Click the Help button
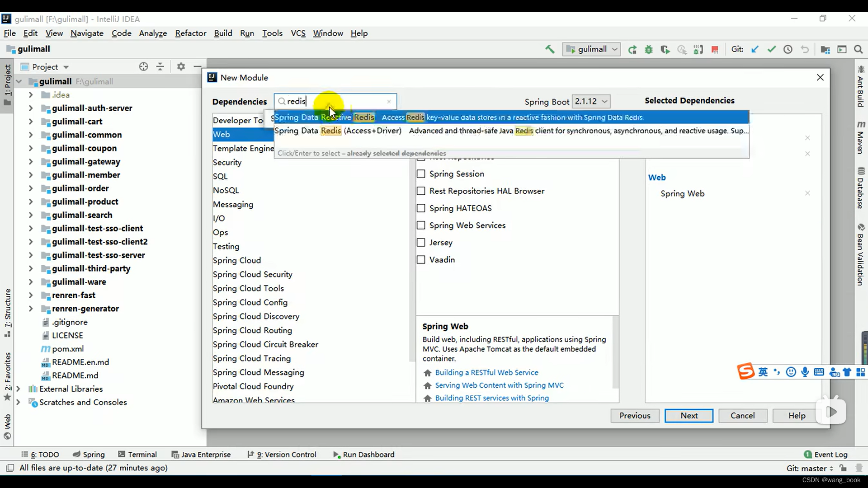 (x=797, y=416)
